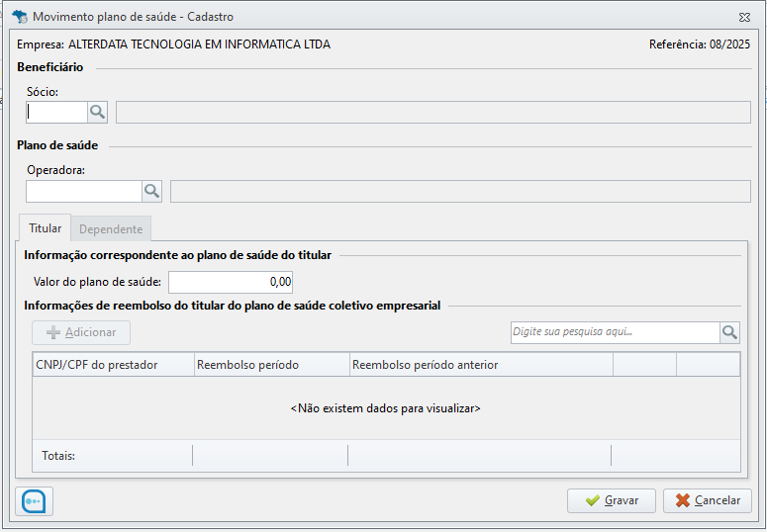This screenshot has height=532, width=767.
Task: Click the Totais label in grid footer
Action: tap(58, 456)
